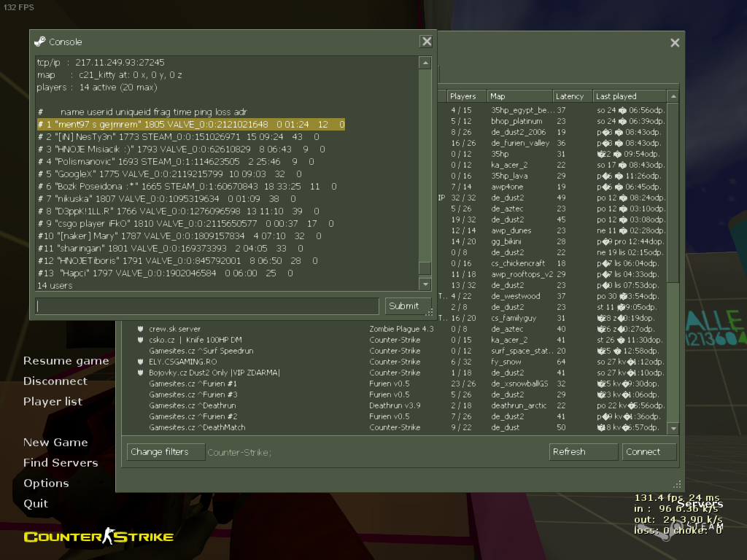Click shield icon beside ELY.CSGAMING.RO
747x560 pixels.
coord(141,362)
